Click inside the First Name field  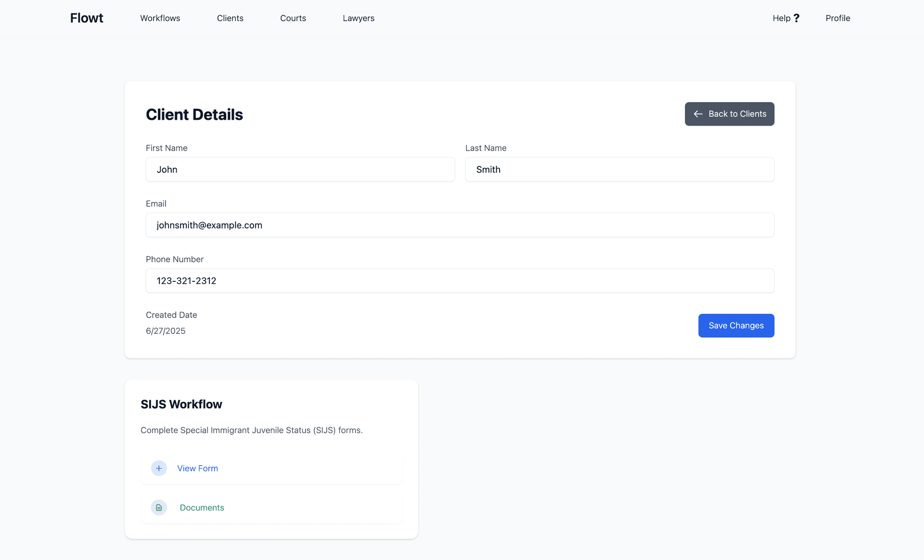point(300,169)
